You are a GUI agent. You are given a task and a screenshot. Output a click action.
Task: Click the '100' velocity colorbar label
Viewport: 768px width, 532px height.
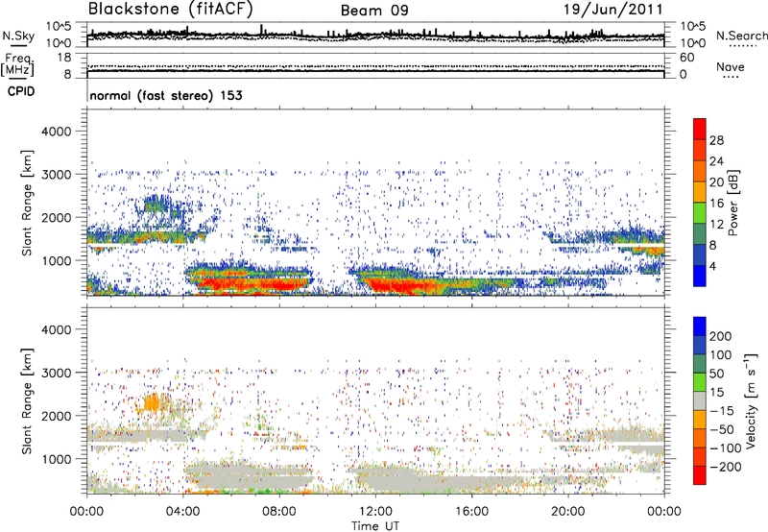(721, 355)
